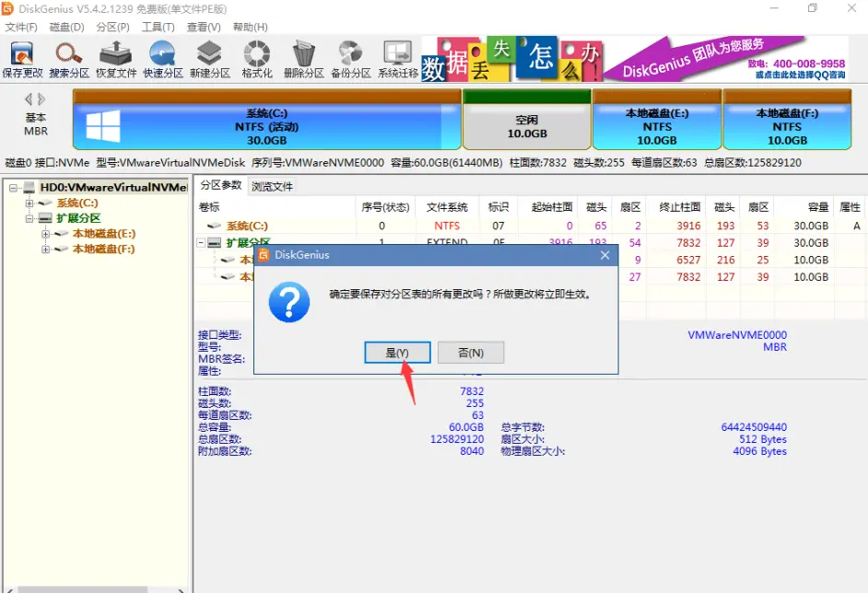Select 扩展分区 in the disk tree
Viewport: 868px width, 593px height.
point(78,218)
